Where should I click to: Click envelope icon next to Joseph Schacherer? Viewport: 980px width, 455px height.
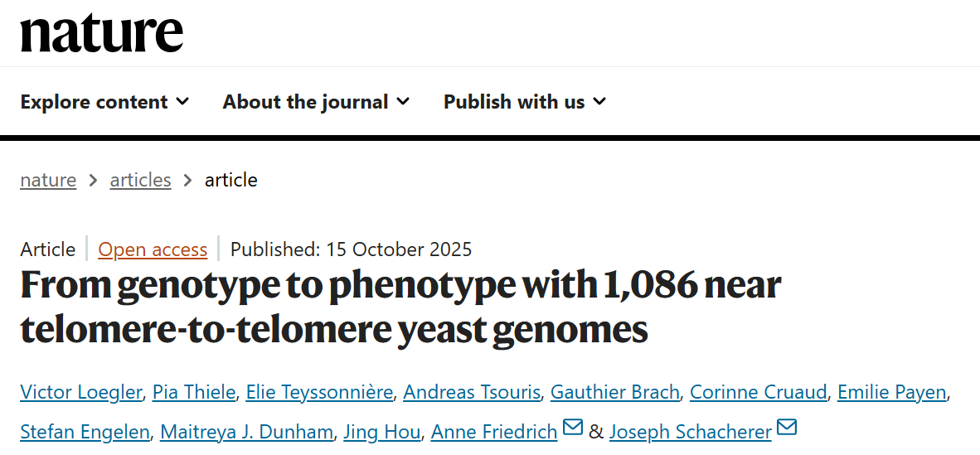coord(787,428)
